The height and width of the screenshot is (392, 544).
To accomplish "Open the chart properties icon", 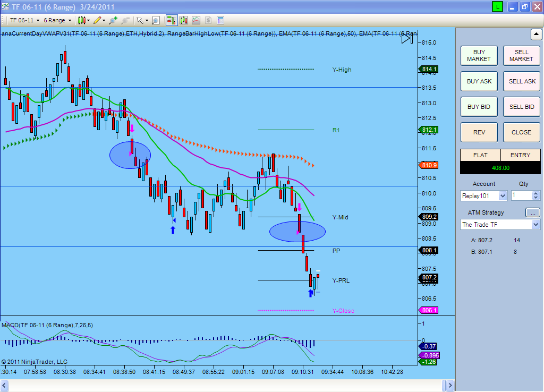I will tap(220, 21).
